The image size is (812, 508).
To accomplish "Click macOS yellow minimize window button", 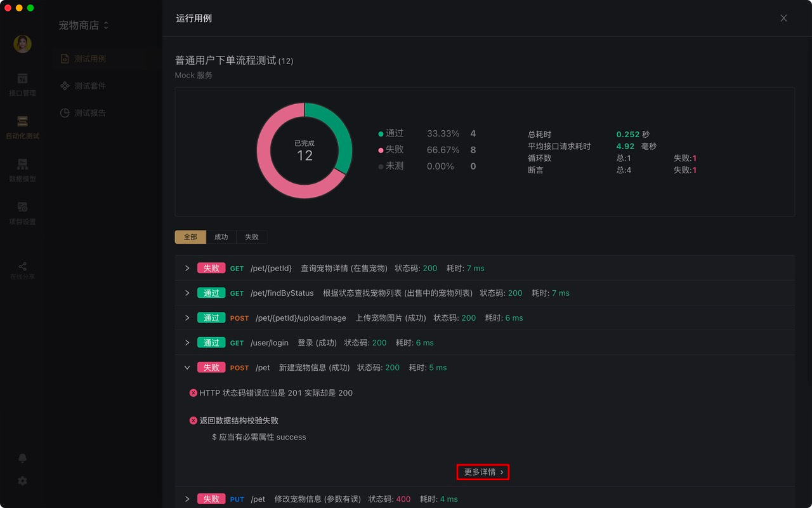I will coord(19,8).
